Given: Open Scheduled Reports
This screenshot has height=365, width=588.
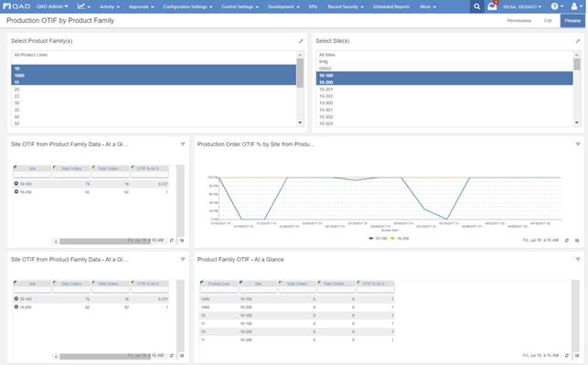Looking at the screenshot, I should [391, 6].
